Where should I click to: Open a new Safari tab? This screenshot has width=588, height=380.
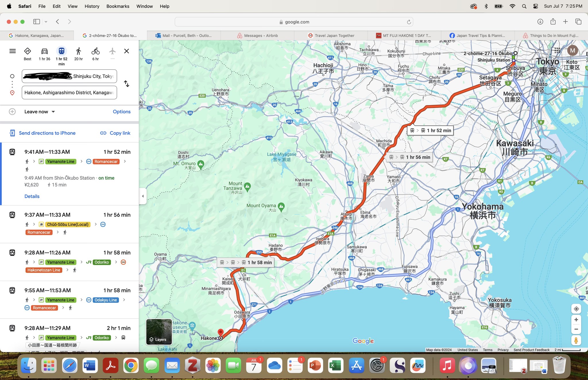pos(565,22)
